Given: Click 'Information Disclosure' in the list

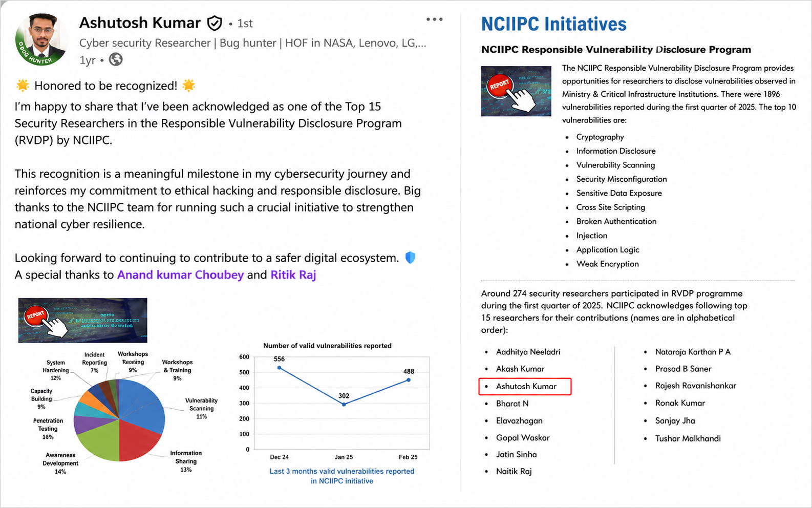Looking at the screenshot, I should coord(616,151).
